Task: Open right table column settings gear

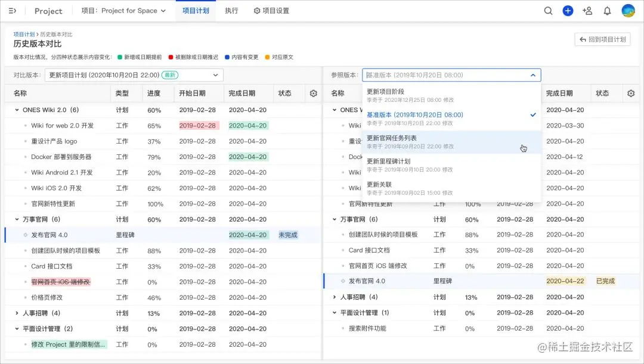Action: 631,94
